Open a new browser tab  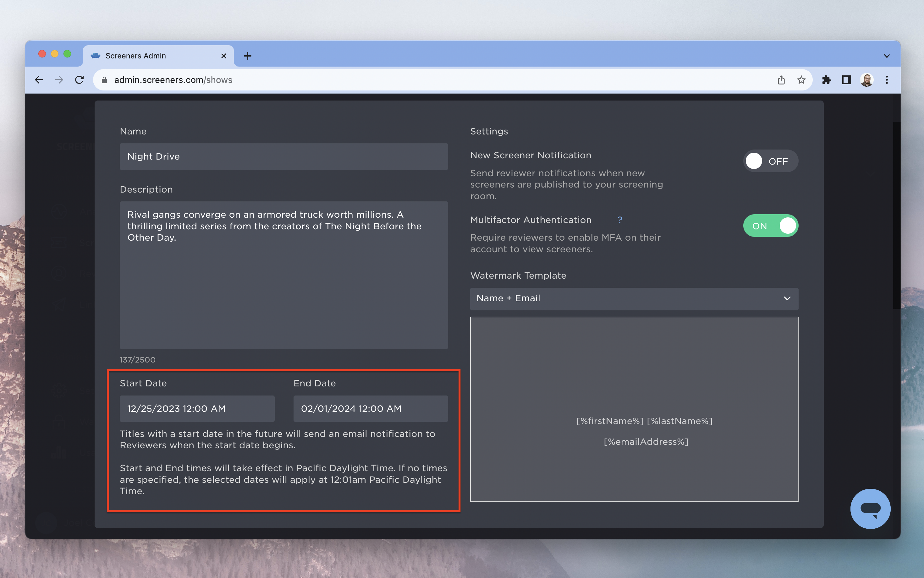[247, 56]
